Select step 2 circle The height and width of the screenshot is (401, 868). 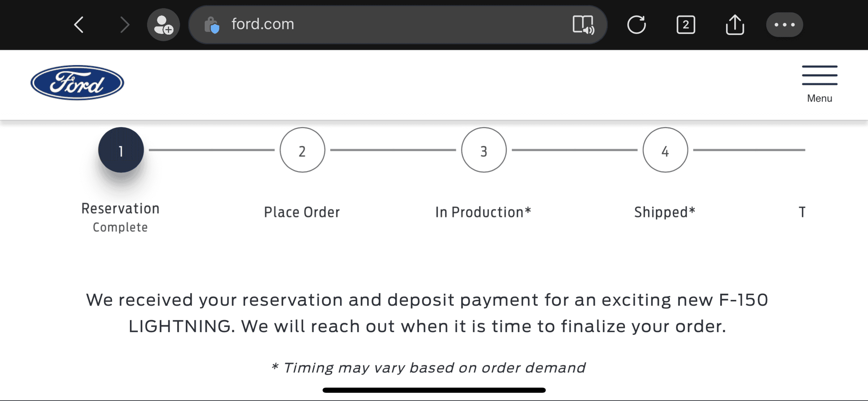point(302,150)
